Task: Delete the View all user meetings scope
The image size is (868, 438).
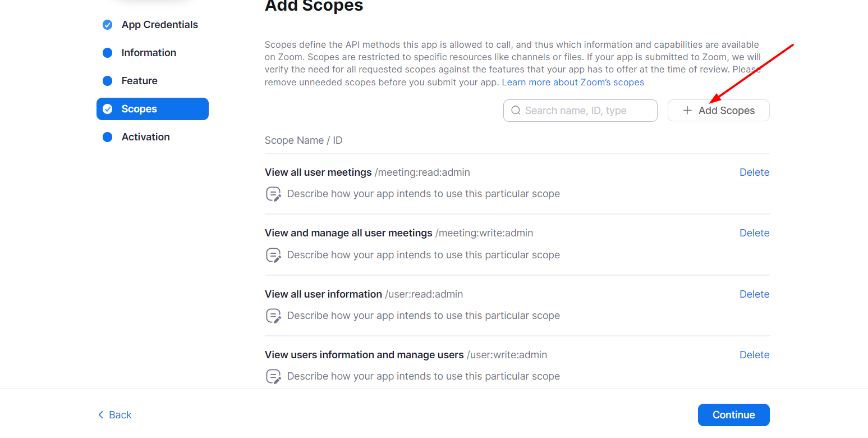Action: click(x=754, y=172)
